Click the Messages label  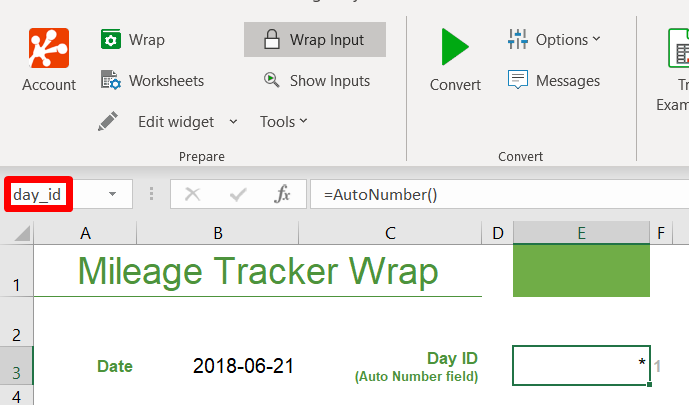pos(568,81)
